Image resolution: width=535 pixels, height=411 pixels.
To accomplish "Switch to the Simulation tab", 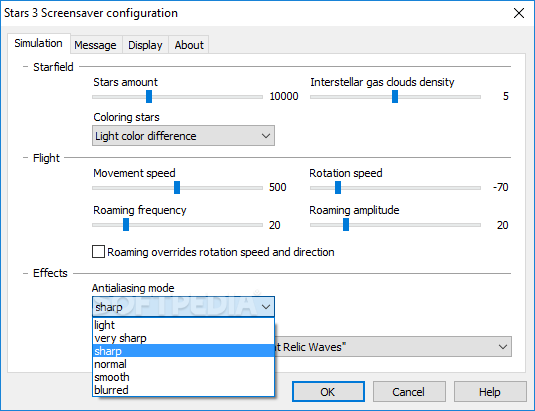I will pyautogui.click(x=39, y=43).
